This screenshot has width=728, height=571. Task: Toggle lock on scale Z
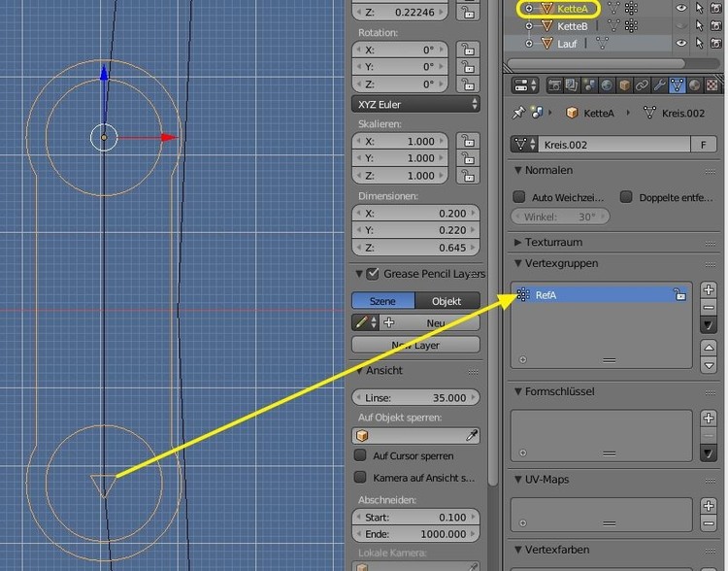coord(468,176)
